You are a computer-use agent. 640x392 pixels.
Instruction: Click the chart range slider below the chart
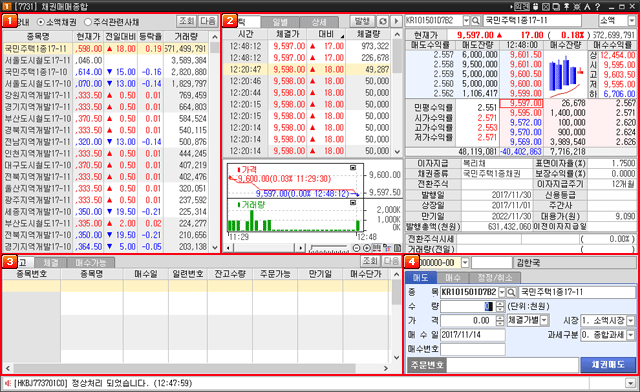click(x=329, y=248)
